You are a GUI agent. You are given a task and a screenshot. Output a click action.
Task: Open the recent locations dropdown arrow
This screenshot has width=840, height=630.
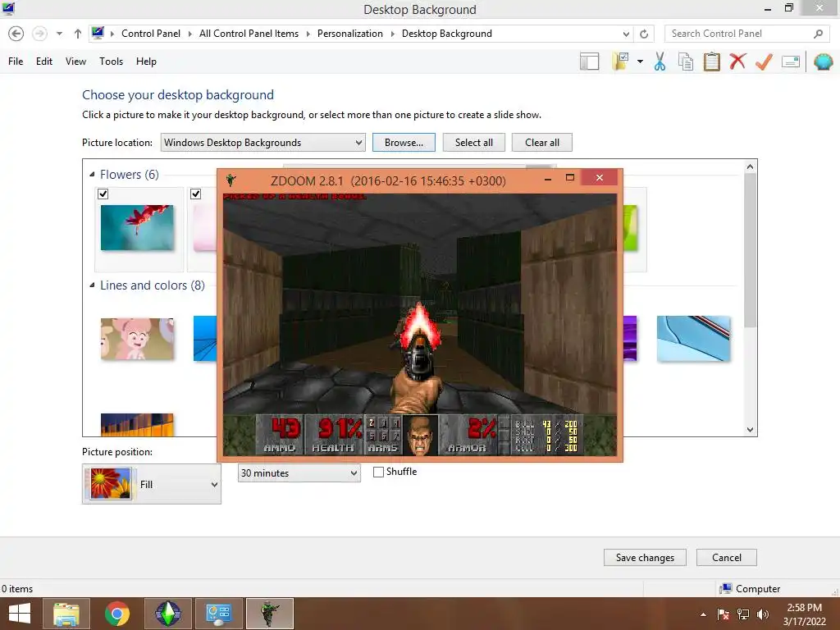(x=59, y=34)
